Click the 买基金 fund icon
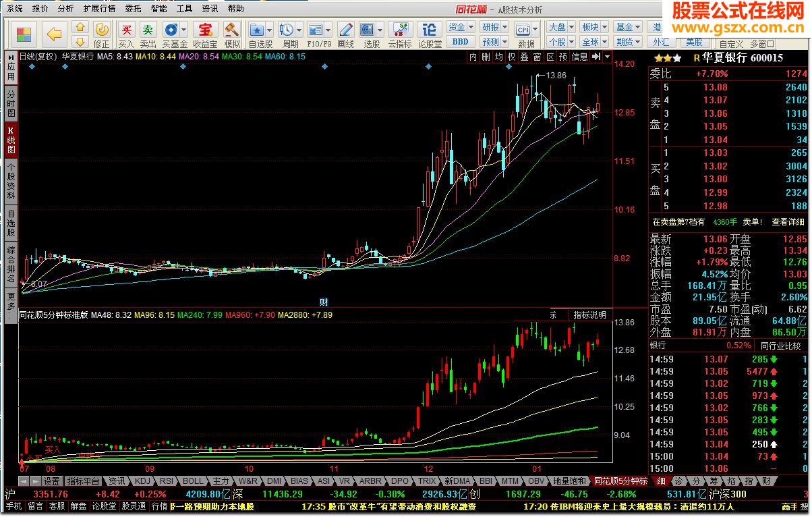 (x=171, y=30)
